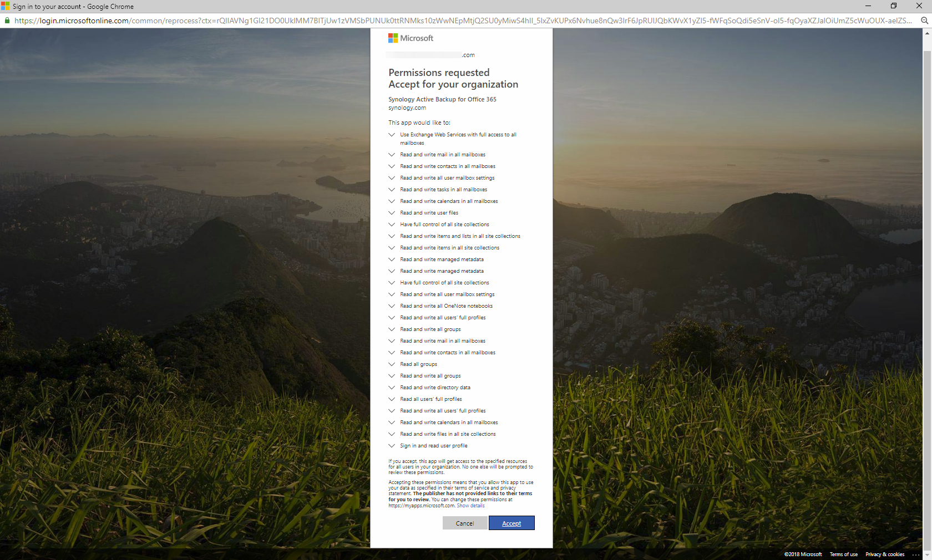Viewport: 932px width, 560px height.
Task: Click the login.microsoftonline.com URL field
Action: pos(463,21)
